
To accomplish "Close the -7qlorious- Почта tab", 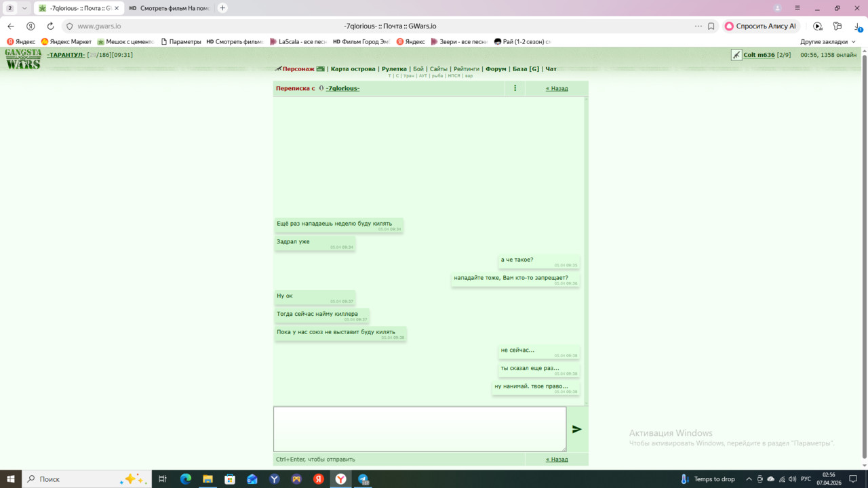I will 117,8.
